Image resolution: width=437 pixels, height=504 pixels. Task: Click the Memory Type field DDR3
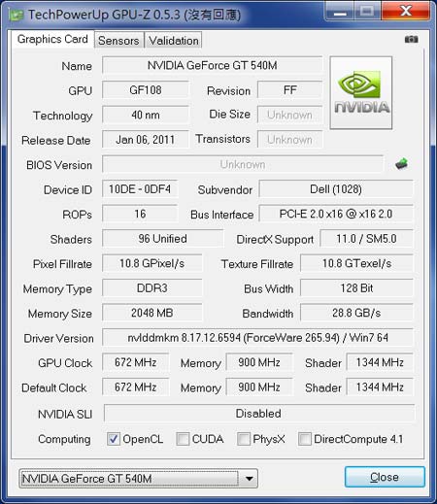click(152, 288)
